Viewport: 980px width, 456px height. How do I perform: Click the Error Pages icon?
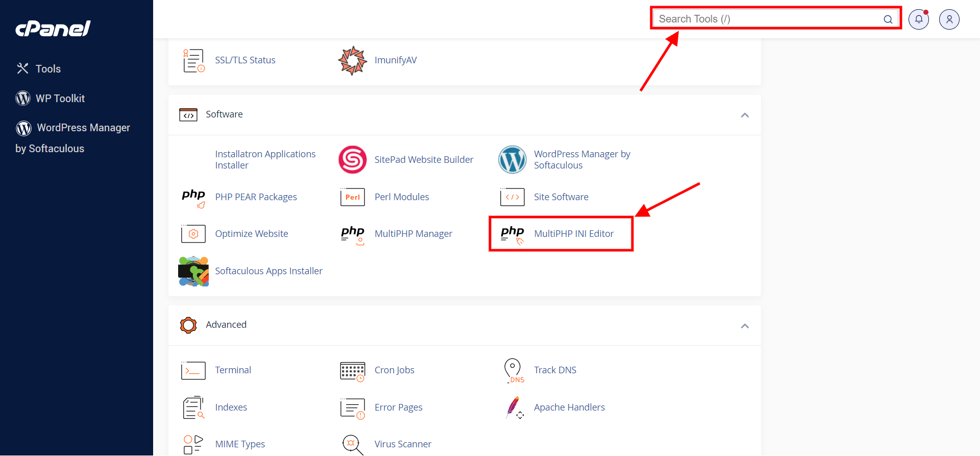(x=353, y=409)
